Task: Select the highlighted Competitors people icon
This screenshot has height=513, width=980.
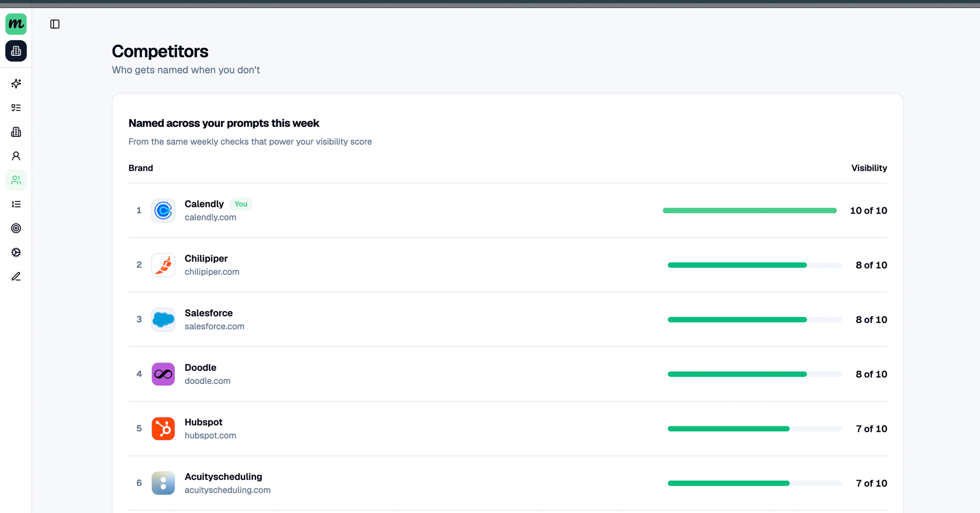Action: point(16,180)
